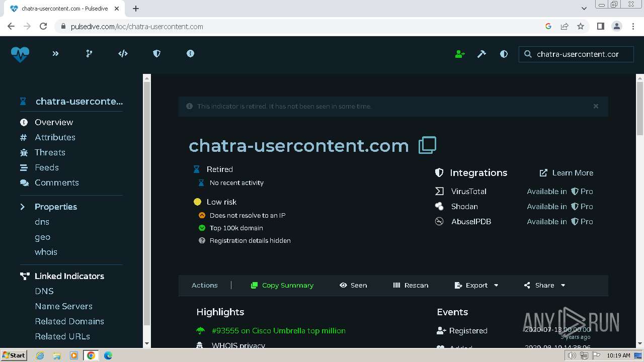The width and height of the screenshot is (644, 362).
Task: Open the info circle icon in navbar
Action: 190,53
